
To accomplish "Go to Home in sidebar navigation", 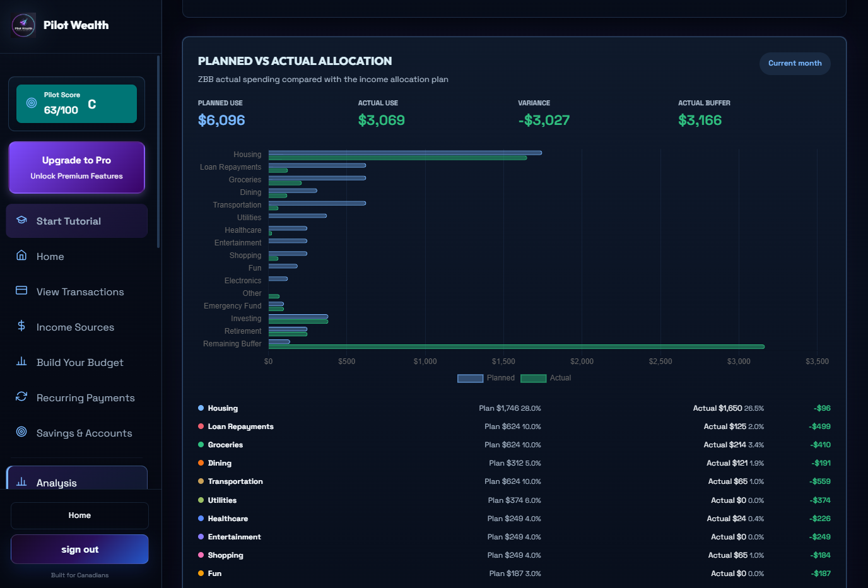I will tap(77, 256).
